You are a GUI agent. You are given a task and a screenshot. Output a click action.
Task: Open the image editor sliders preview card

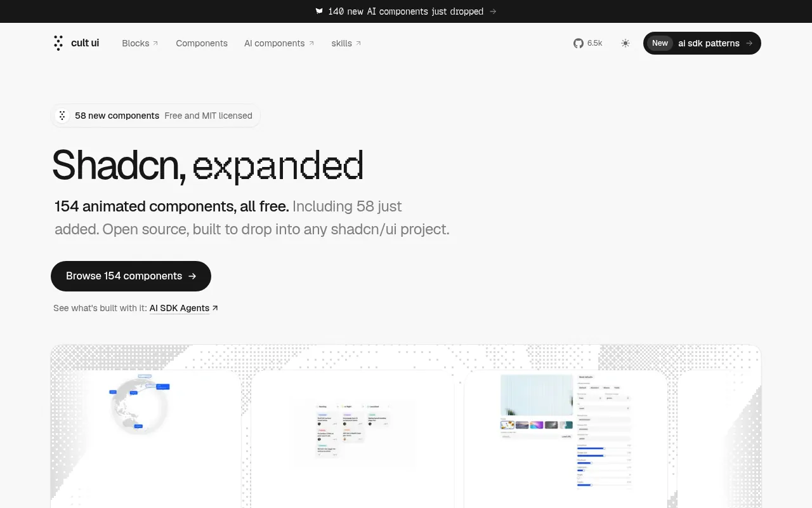pyautogui.click(x=566, y=439)
